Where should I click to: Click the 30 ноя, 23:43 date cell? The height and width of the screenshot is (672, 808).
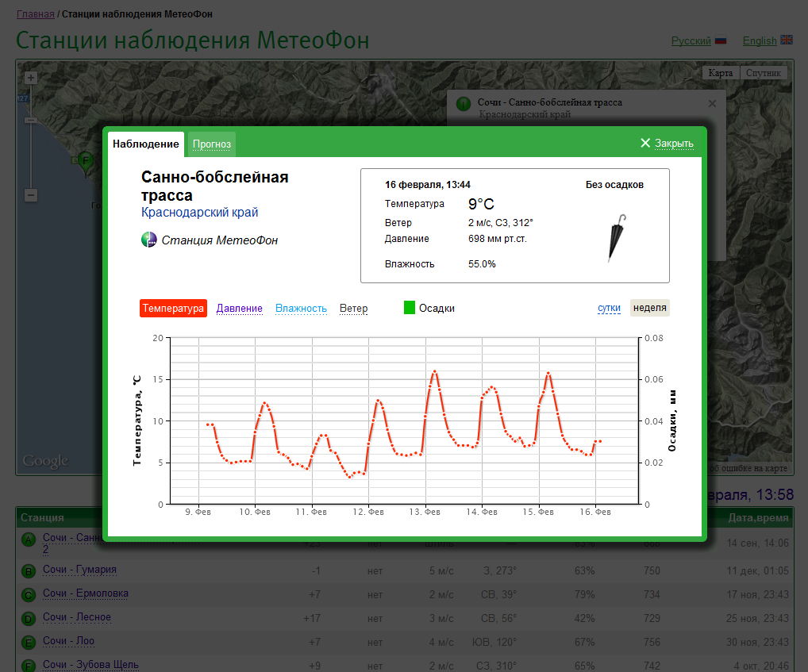click(x=757, y=642)
